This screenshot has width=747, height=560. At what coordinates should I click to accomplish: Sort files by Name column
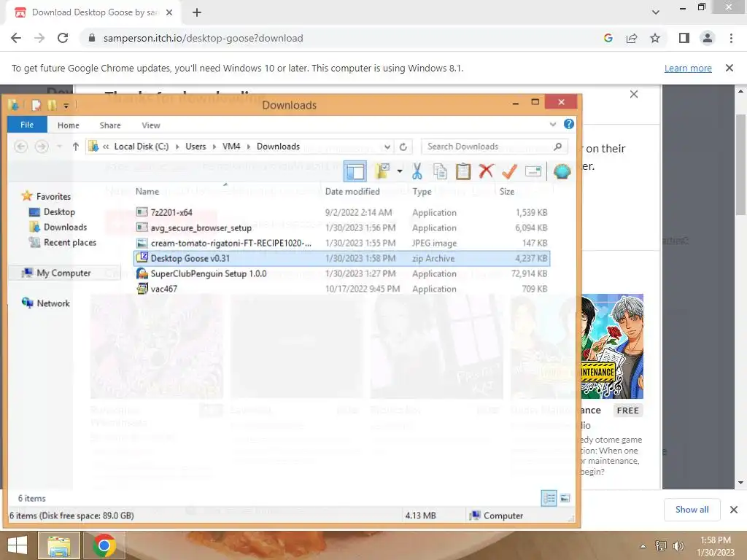tap(147, 192)
